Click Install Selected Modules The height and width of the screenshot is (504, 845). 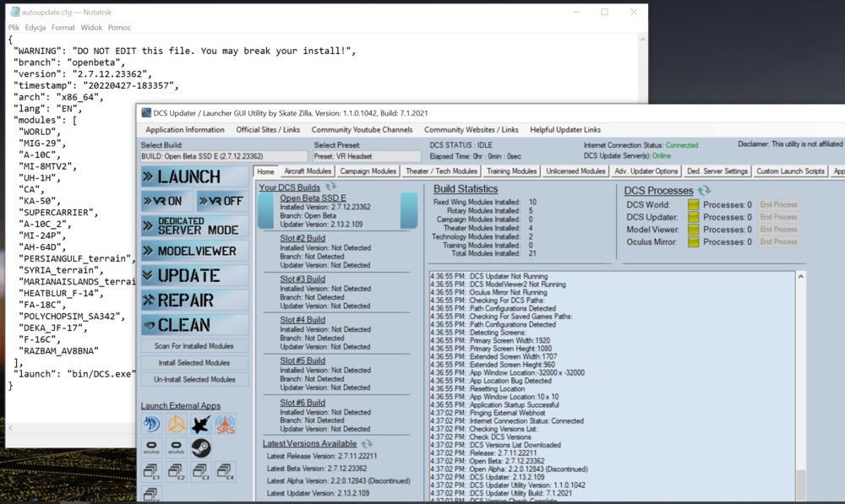(194, 363)
